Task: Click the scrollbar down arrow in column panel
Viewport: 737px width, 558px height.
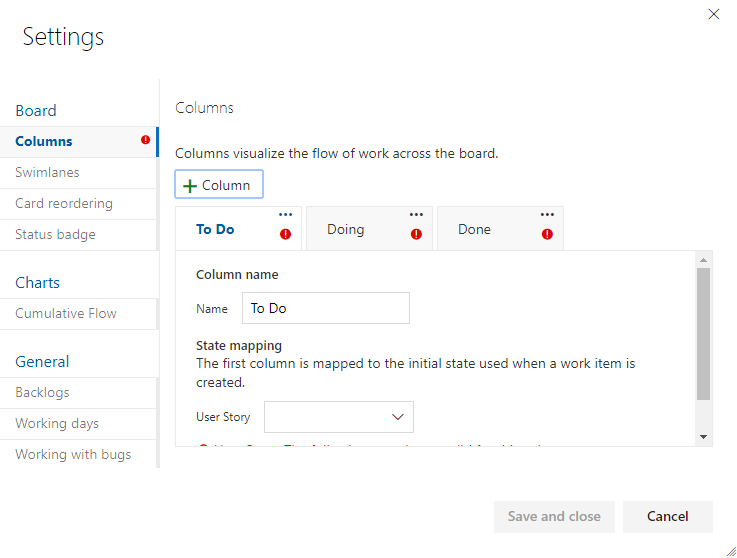Action: coord(703,437)
